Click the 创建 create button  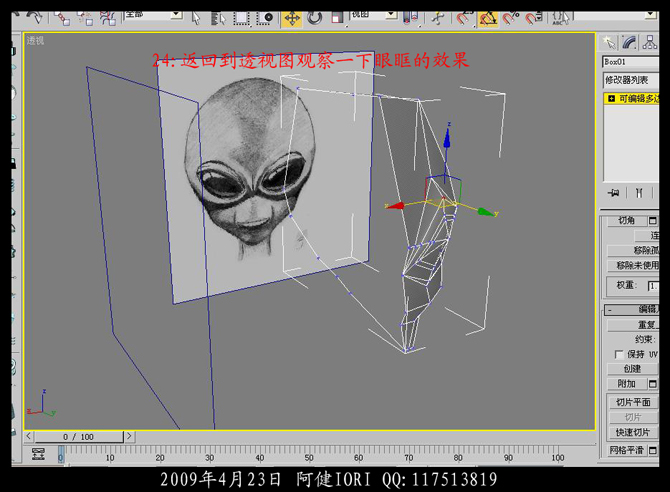tap(633, 369)
